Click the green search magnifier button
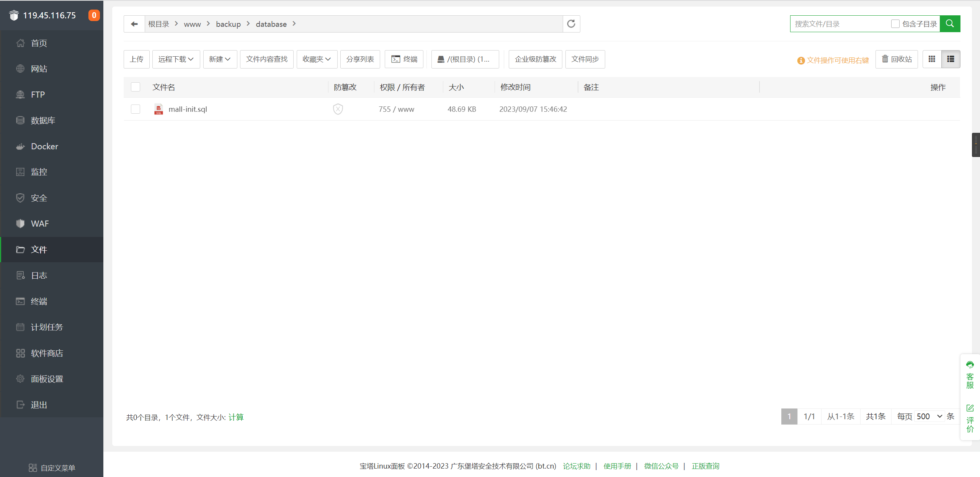The image size is (980, 477). (x=950, y=24)
